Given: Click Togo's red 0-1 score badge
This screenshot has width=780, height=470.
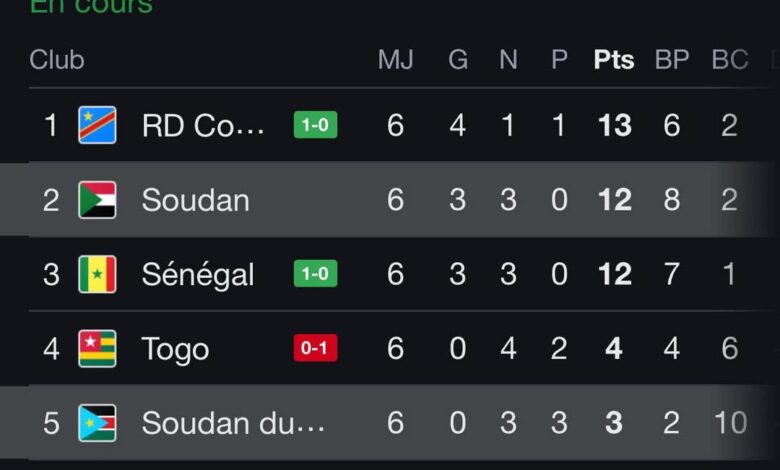Looking at the screenshot, I should [x=315, y=349].
